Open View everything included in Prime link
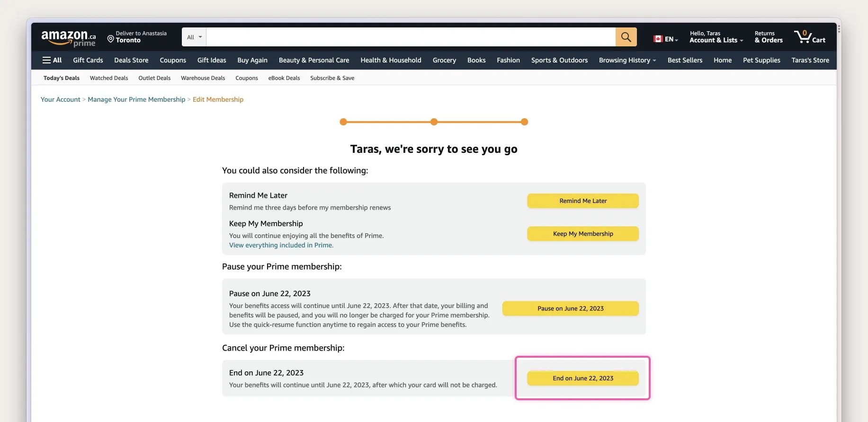Viewport: 868px width, 422px height. 281,245
